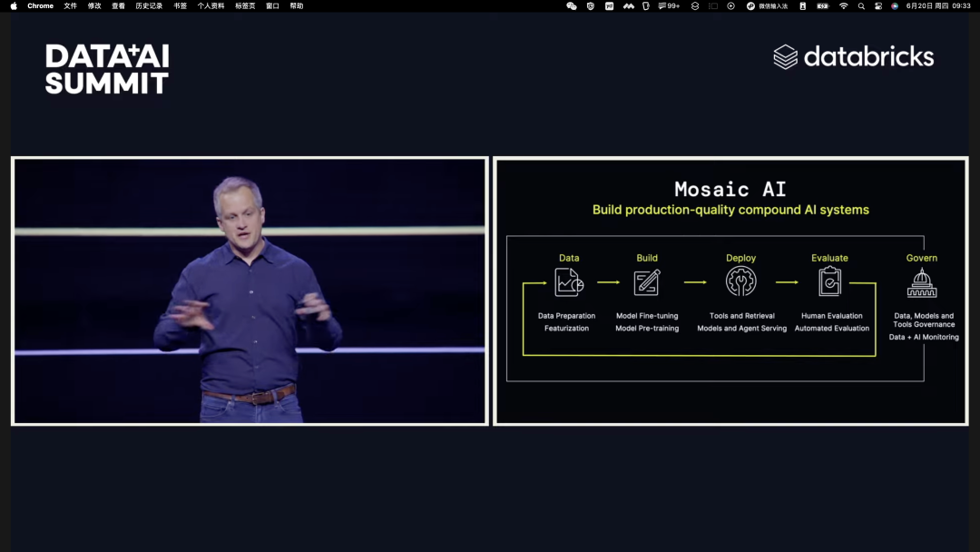
Task: Click the cup-shaped menu bar icon
Action: pyautogui.click(x=646, y=6)
